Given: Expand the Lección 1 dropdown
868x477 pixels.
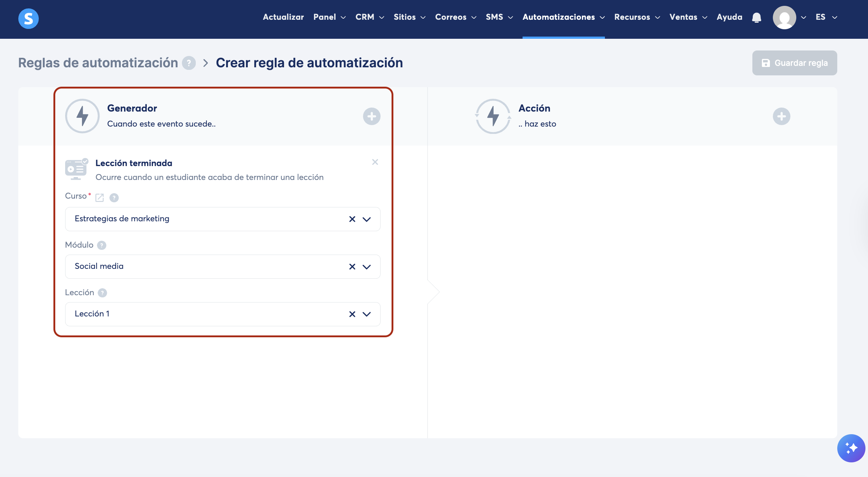Looking at the screenshot, I should click(367, 314).
